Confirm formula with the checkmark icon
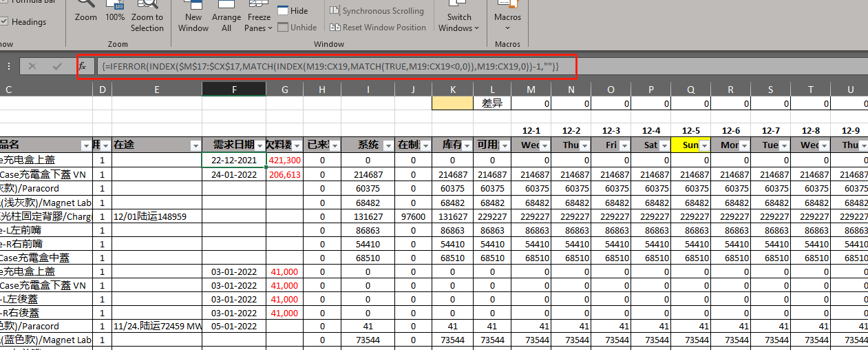868x350 pixels. tap(57, 66)
